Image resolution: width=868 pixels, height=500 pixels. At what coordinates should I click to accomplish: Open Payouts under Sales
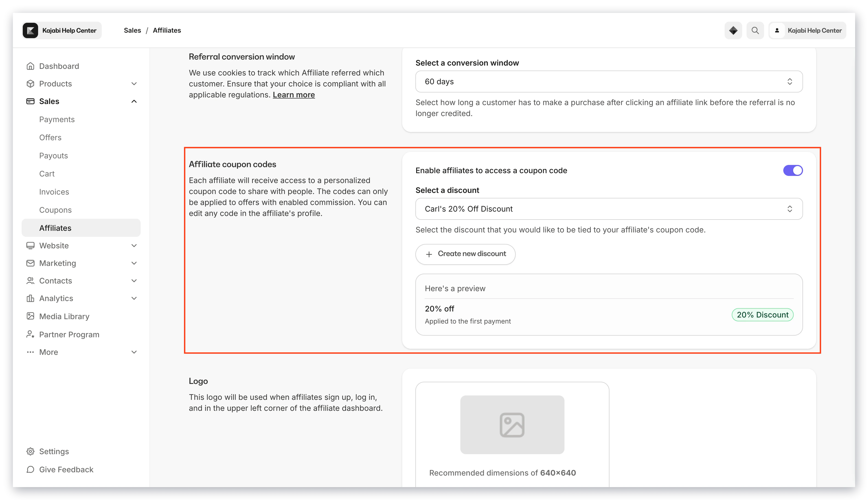pyautogui.click(x=53, y=156)
